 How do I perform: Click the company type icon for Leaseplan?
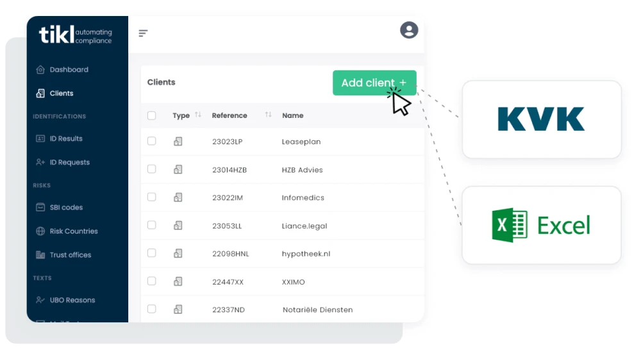[x=178, y=142]
